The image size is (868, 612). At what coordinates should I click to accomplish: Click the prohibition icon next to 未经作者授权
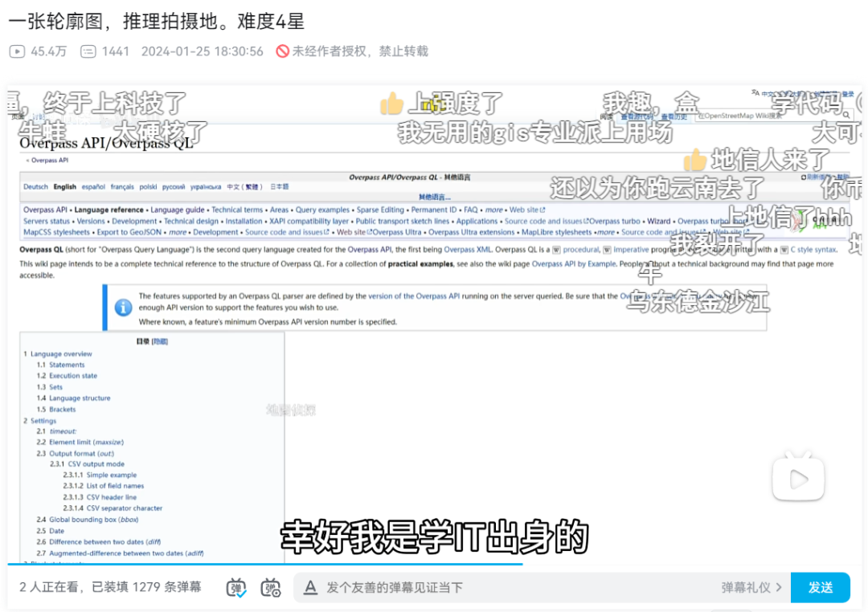click(283, 51)
